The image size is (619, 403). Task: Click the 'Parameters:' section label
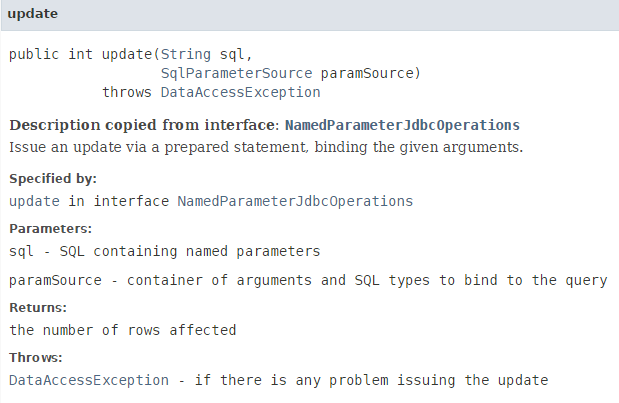50,229
